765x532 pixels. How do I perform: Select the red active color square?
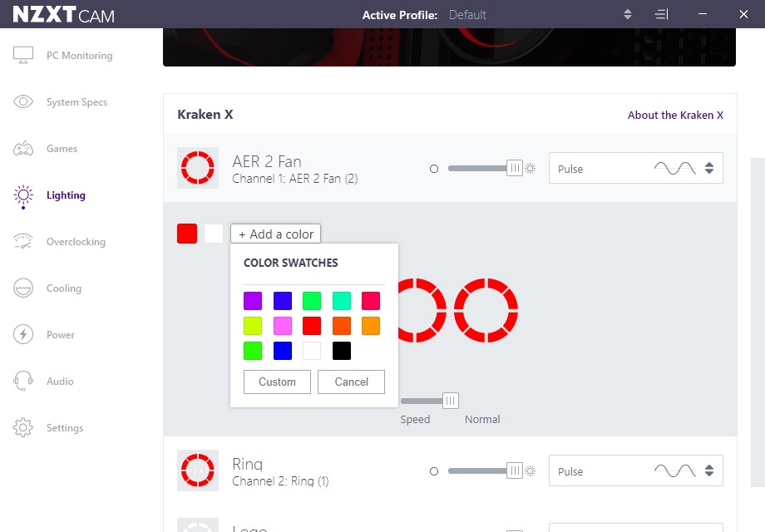[187, 234]
